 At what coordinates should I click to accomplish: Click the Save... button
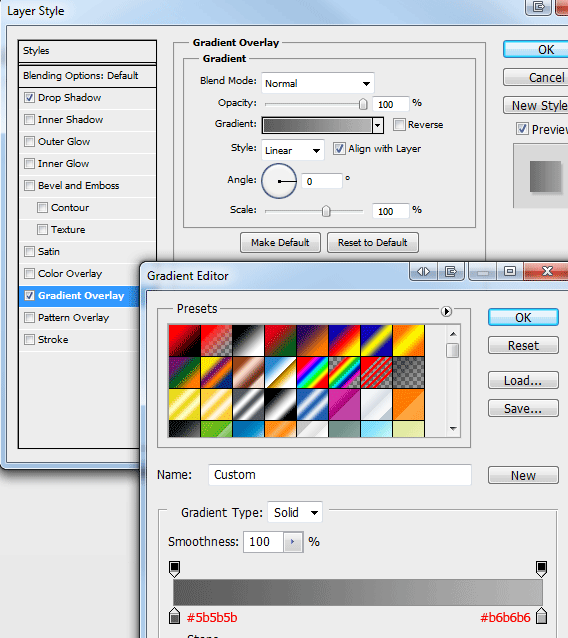pos(523,409)
